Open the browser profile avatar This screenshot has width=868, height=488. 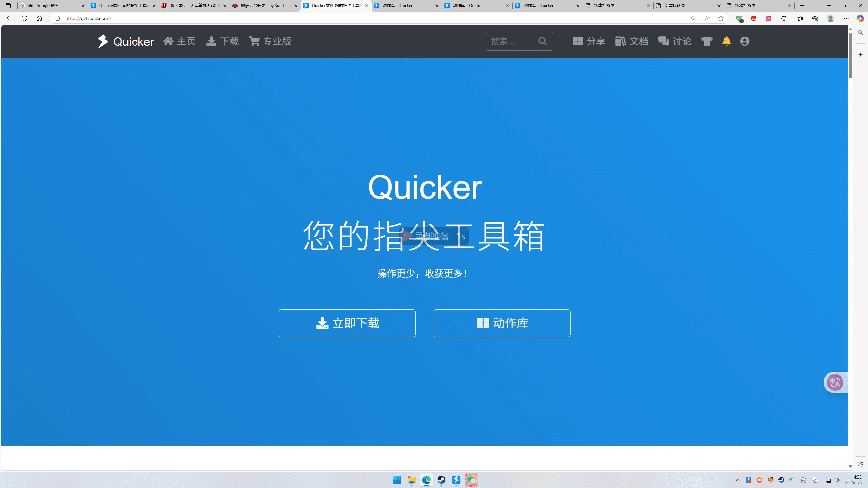pyautogui.click(x=830, y=18)
